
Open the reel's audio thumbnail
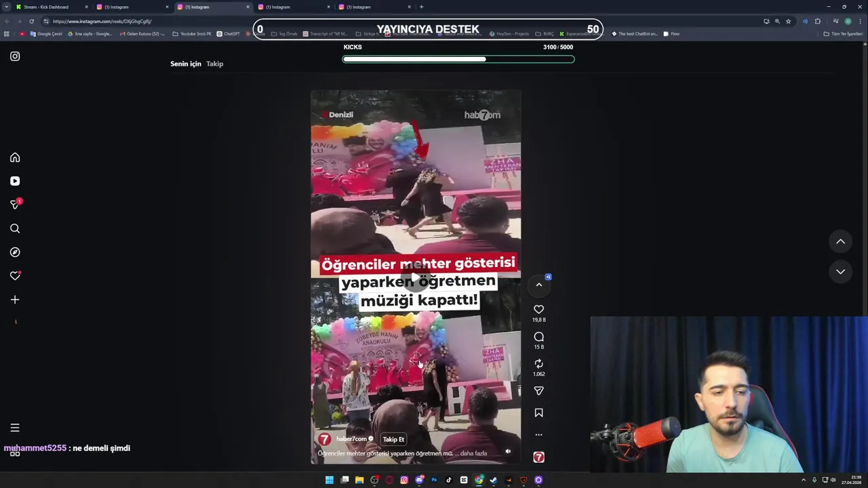[x=538, y=457]
